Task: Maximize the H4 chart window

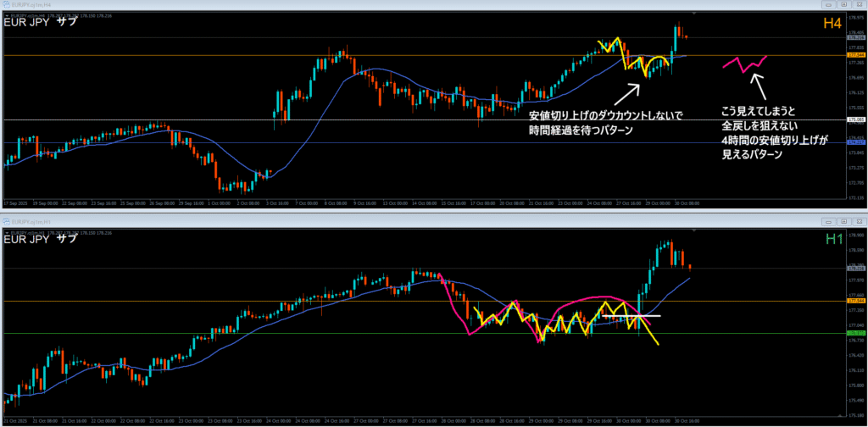Action: [x=846, y=6]
